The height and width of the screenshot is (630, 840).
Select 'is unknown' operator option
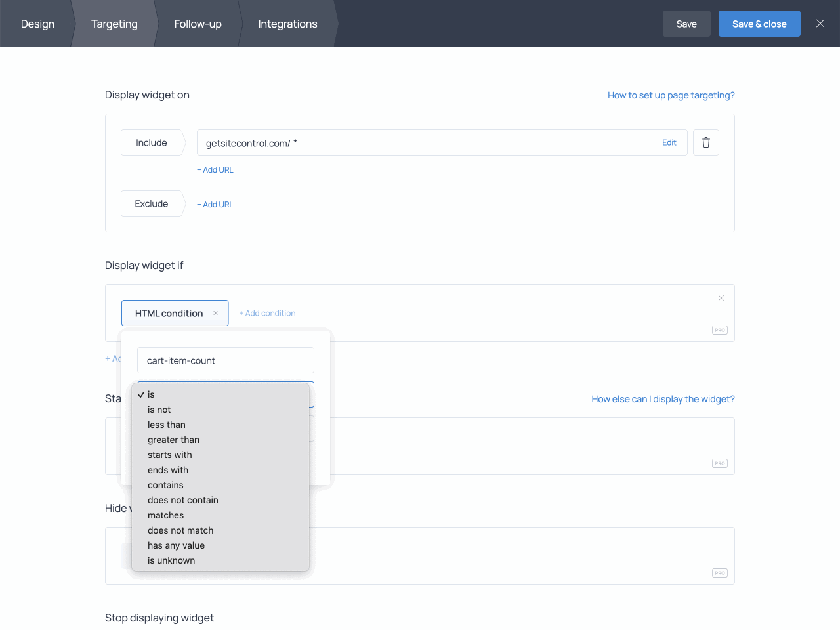coord(171,560)
